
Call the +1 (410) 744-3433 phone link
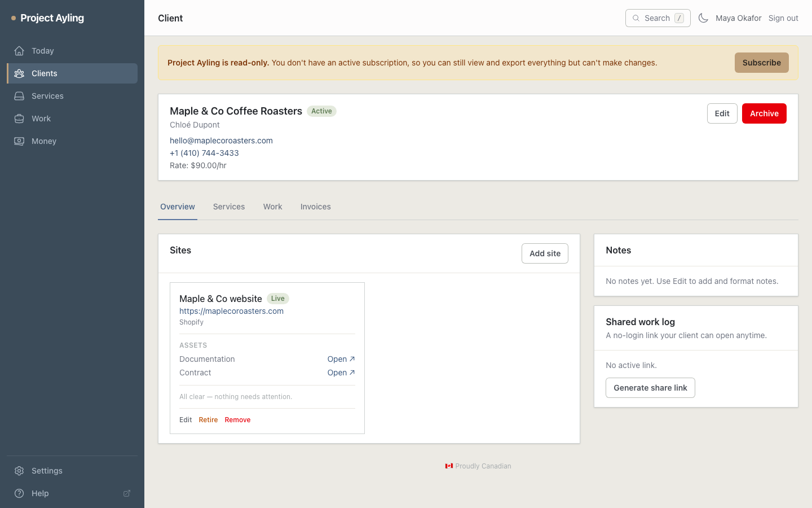[204, 153]
